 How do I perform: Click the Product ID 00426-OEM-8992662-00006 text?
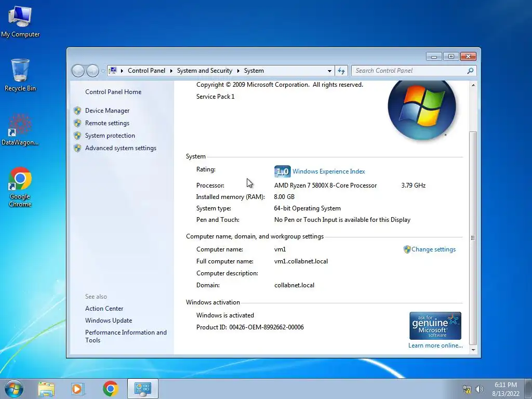[x=250, y=327]
